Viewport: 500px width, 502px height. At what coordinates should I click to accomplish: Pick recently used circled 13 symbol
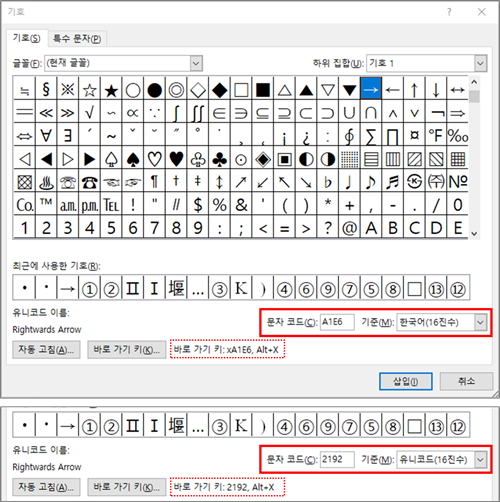[x=436, y=288]
